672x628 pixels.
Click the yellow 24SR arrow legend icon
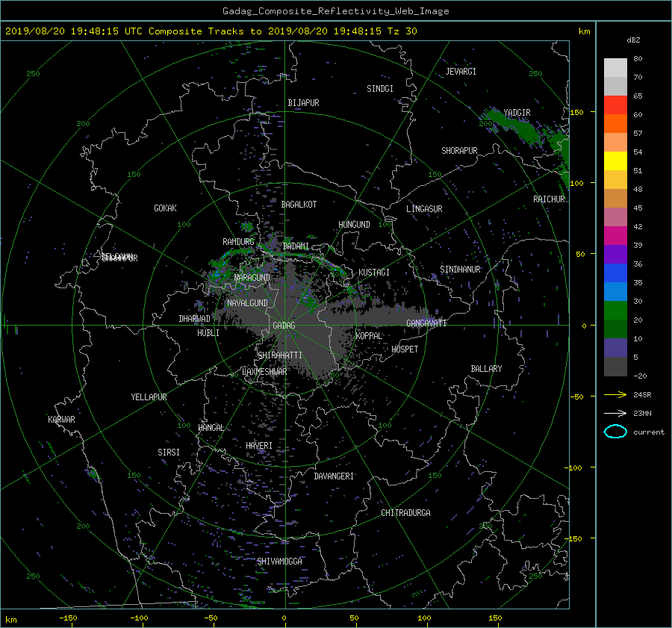(x=615, y=394)
